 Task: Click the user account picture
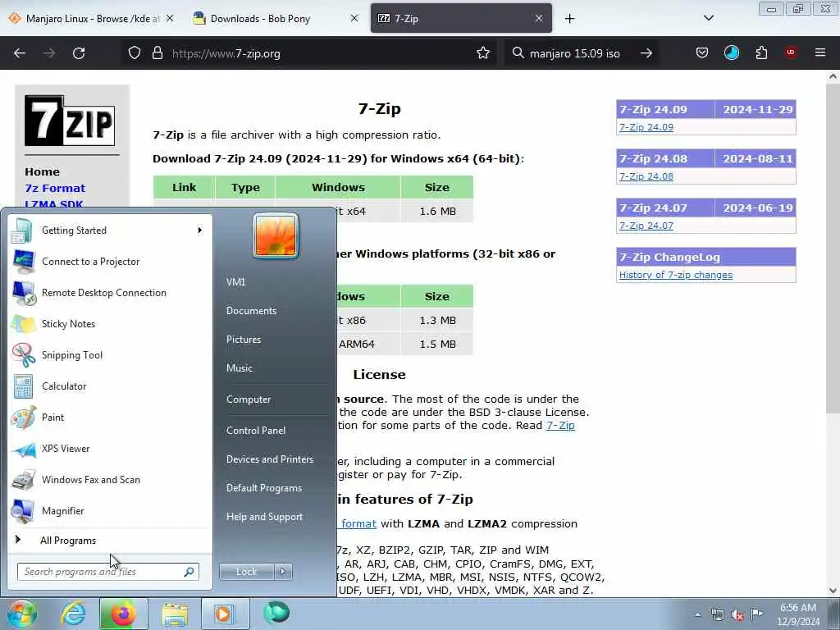pos(276,235)
